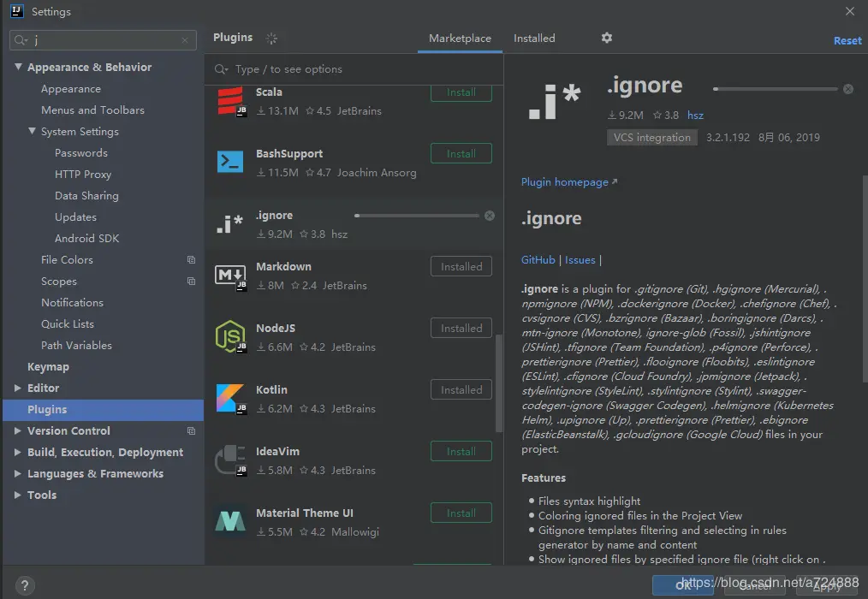Click .ignore download progress bar in details
The height and width of the screenshot is (599, 868).
click(x=776, y=89)
